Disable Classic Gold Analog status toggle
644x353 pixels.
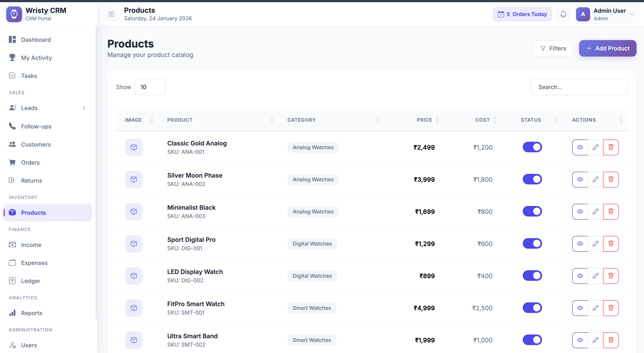point(532,147)
